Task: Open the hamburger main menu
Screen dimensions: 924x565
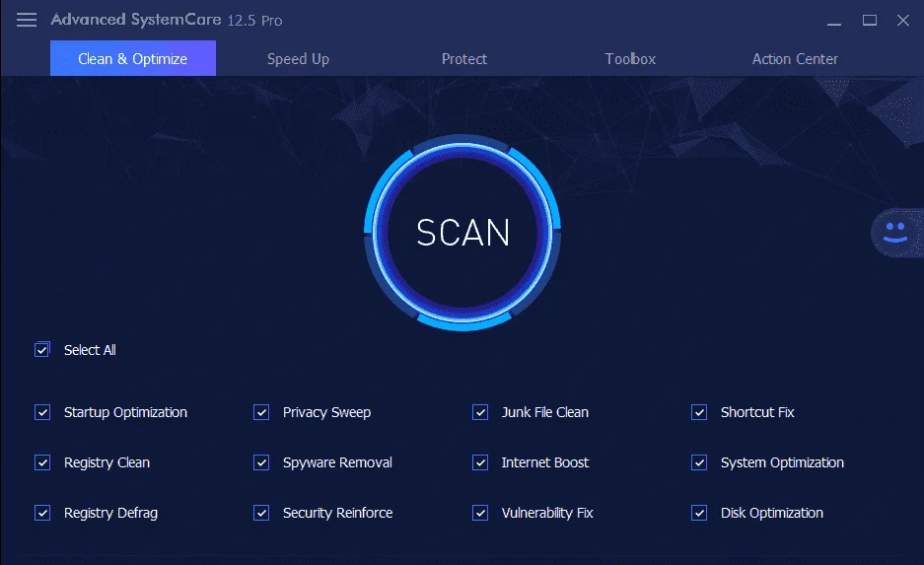Action: 27,20
